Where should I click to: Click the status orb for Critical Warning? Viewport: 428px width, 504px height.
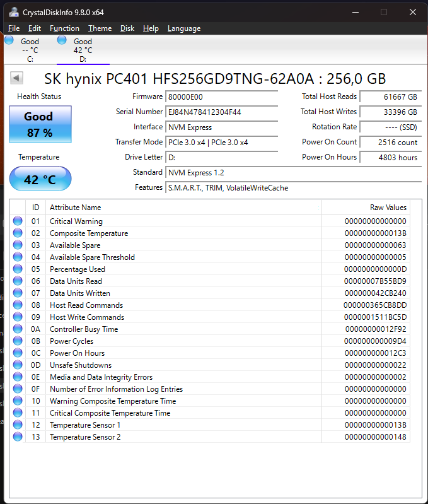point(18,221)
